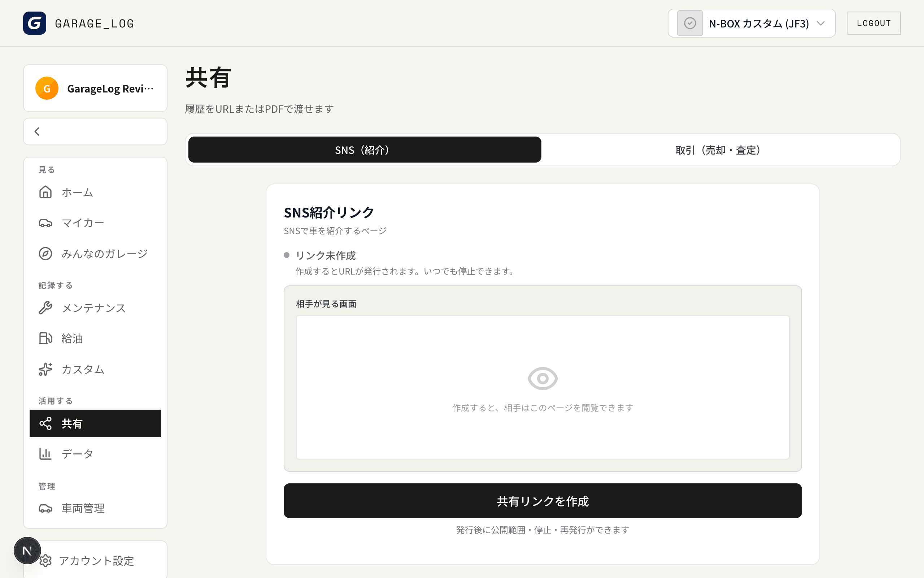Click the ホーム house icon

click(45, 192)
